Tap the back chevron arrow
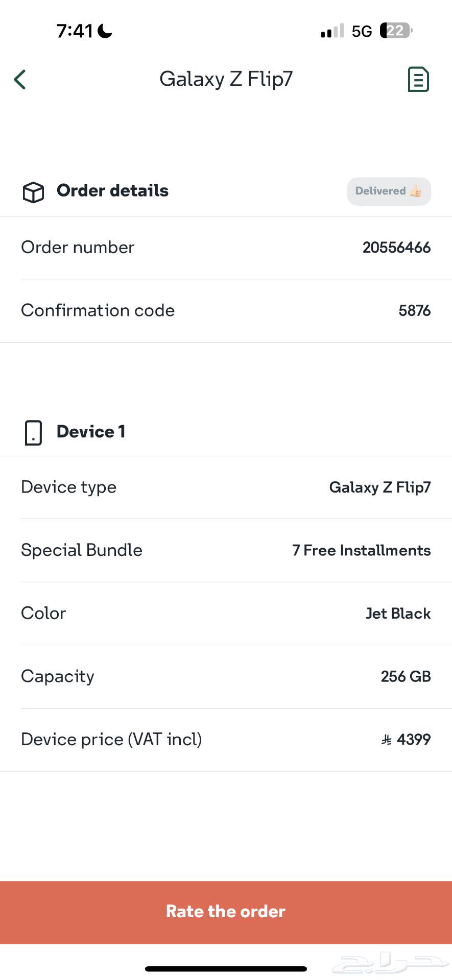Viewport: 452px width, 980px height. click(x=20, y=80)
